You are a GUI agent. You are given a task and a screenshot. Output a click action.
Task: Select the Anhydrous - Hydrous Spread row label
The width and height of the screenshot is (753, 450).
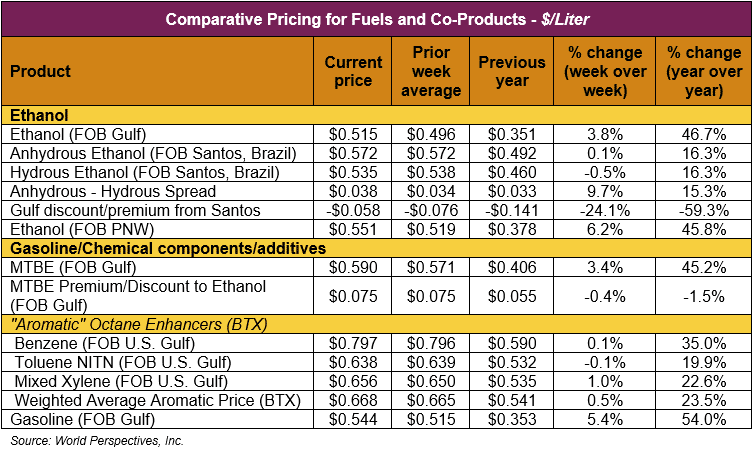(x=112, y=191)
